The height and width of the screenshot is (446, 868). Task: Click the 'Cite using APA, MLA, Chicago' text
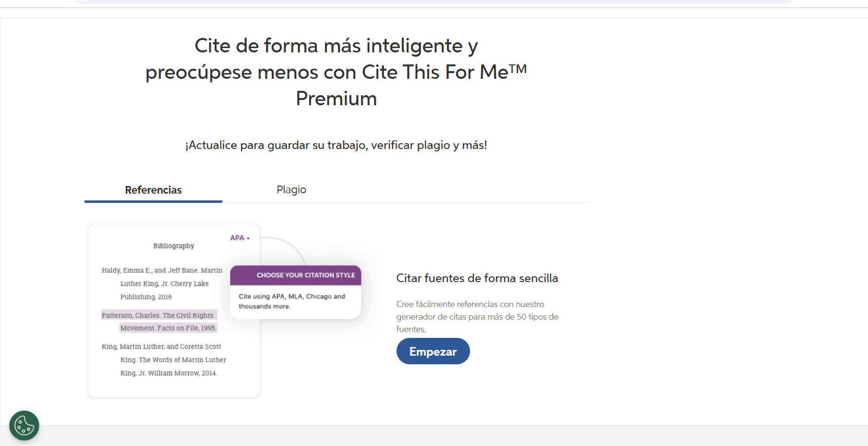[x=292, y=301]
